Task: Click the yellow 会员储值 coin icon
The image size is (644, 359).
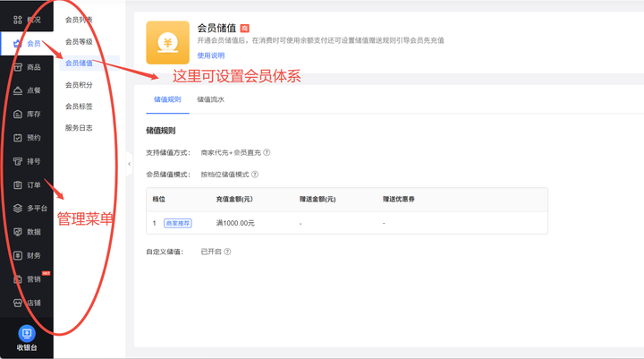Action: coord(167,43)
